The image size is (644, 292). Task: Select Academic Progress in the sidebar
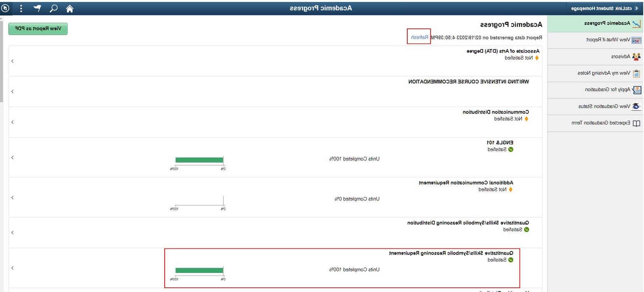pyautogui.click(x=595, y=24)
